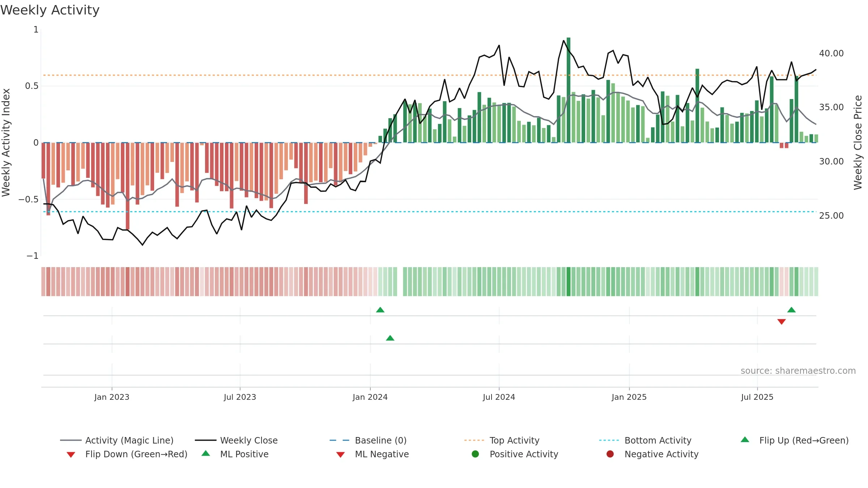Toggle the Baseline (0) legend entry
The width and height of the screenshot is (868, 488).
point(368,440)
